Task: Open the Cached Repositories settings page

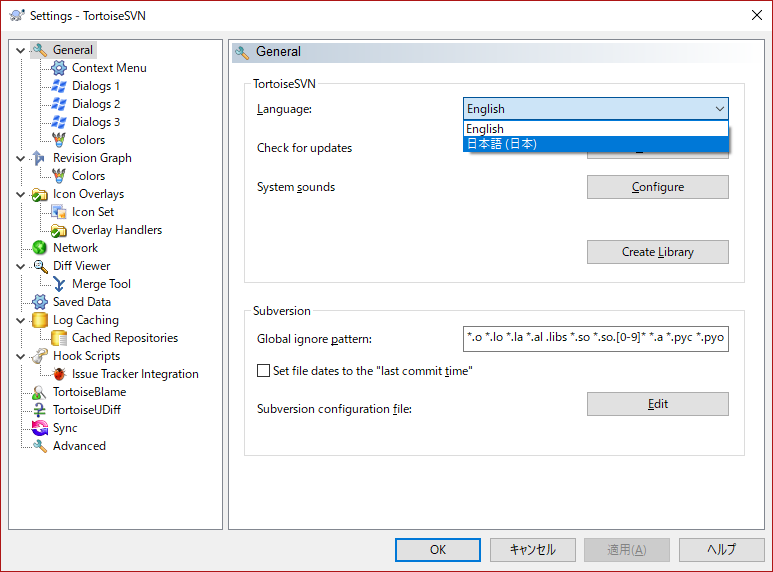Action: [x=125, y=338]
